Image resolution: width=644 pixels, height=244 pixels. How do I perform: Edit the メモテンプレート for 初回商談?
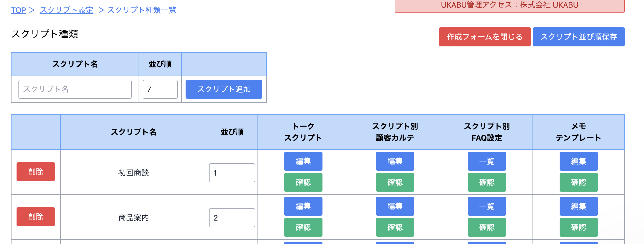click(578, 161)
